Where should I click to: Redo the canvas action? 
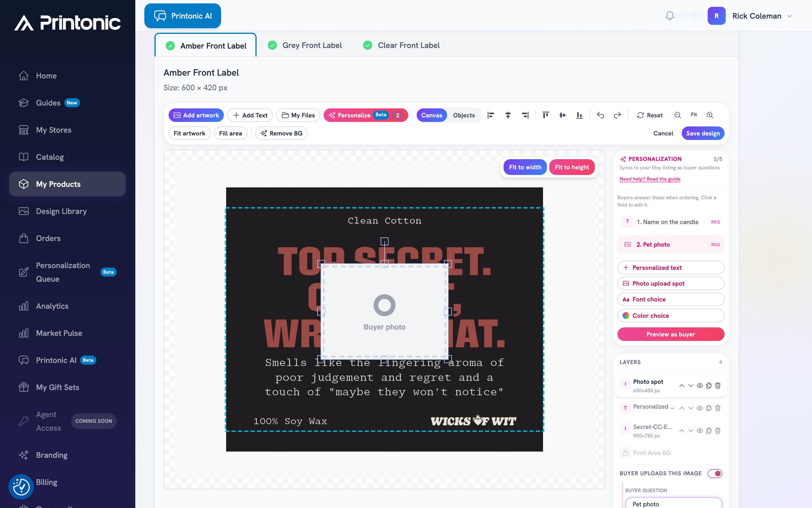click(x=617, y=115)
